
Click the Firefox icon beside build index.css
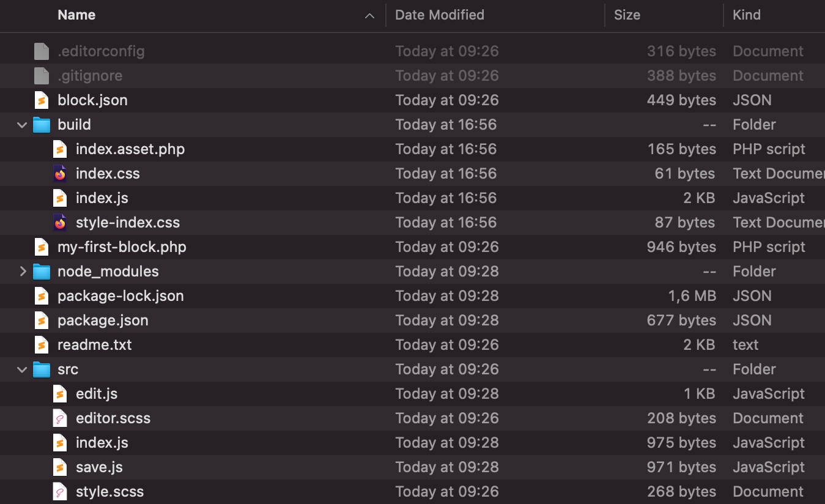(x=59, y=174)
